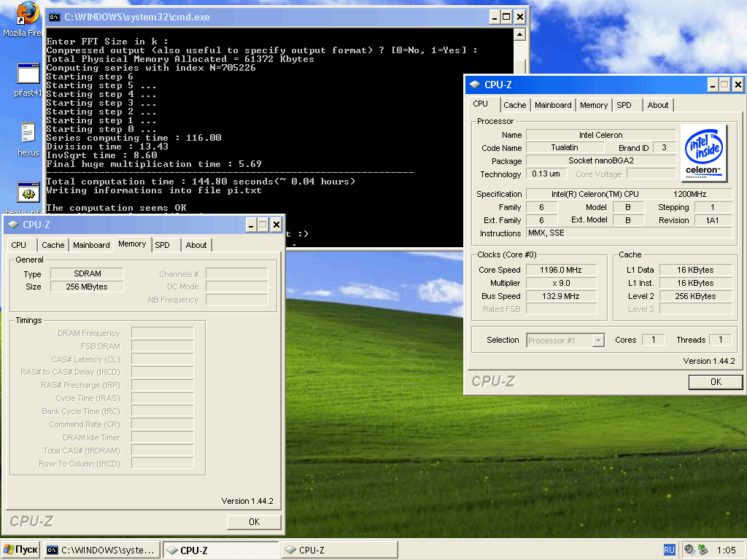The width and height of the screenshot is (747, 560).
Task: Click the Threads count field
Action: pyautogui.click(x=720, y=340)
